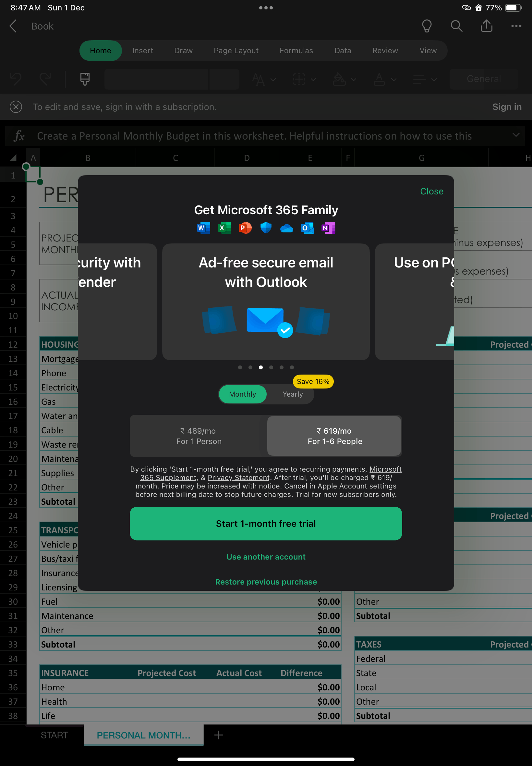
Task: Jump to first carousel page dot
Action: [x=240, y=367]
